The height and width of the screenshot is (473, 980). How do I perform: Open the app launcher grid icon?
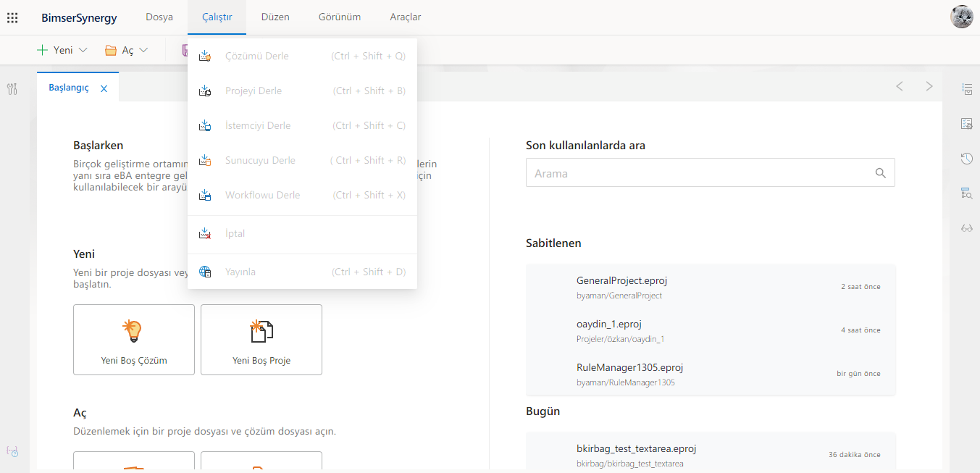tap(12, 17)
